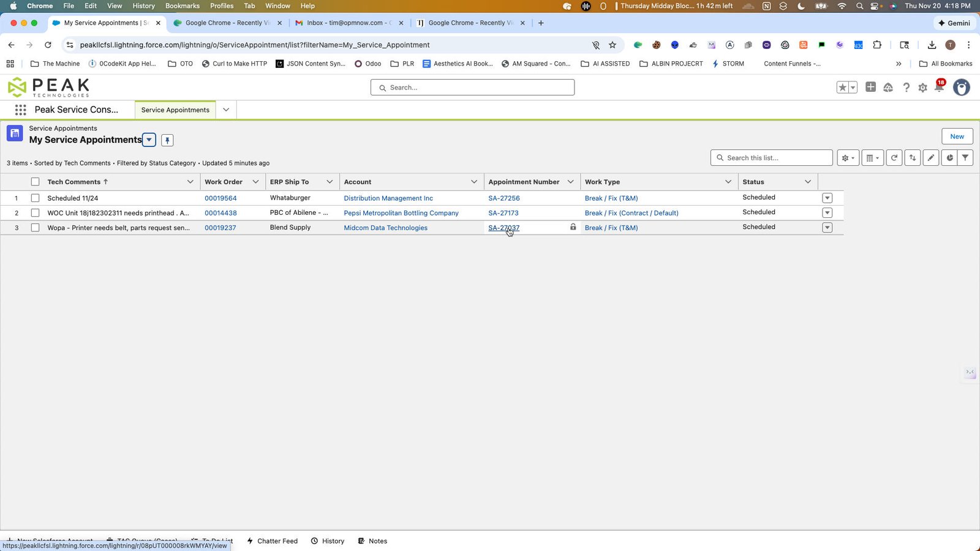Open list view picker dropdown arrow
This screenshot has width=980, height=551.
point(149,140)
